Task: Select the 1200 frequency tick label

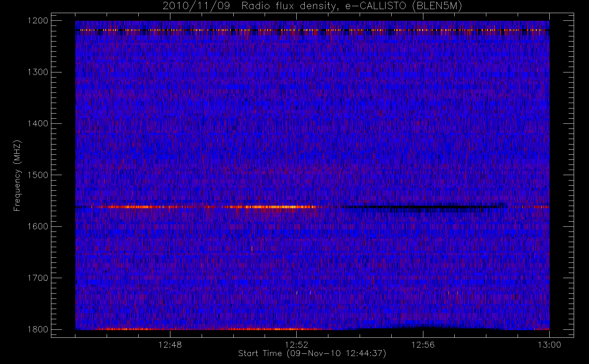Action: [38, 21]
